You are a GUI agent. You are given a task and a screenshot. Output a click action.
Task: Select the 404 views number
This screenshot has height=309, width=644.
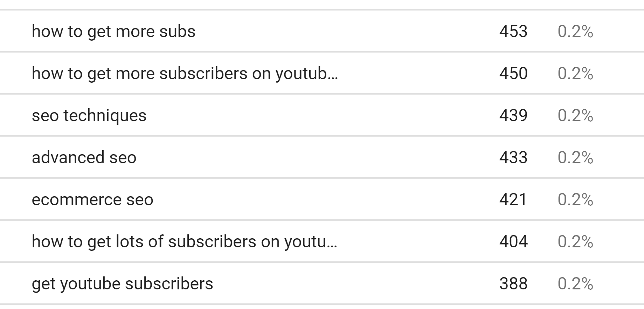[513, 242]
